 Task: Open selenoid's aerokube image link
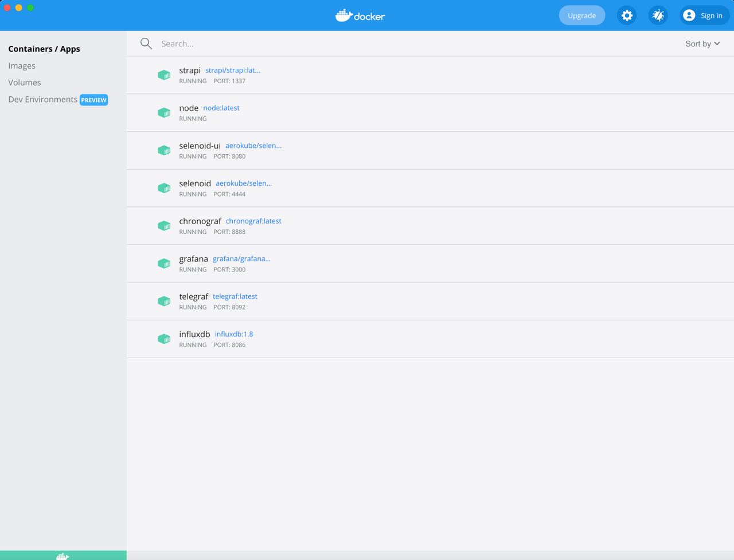coord(244,183)
